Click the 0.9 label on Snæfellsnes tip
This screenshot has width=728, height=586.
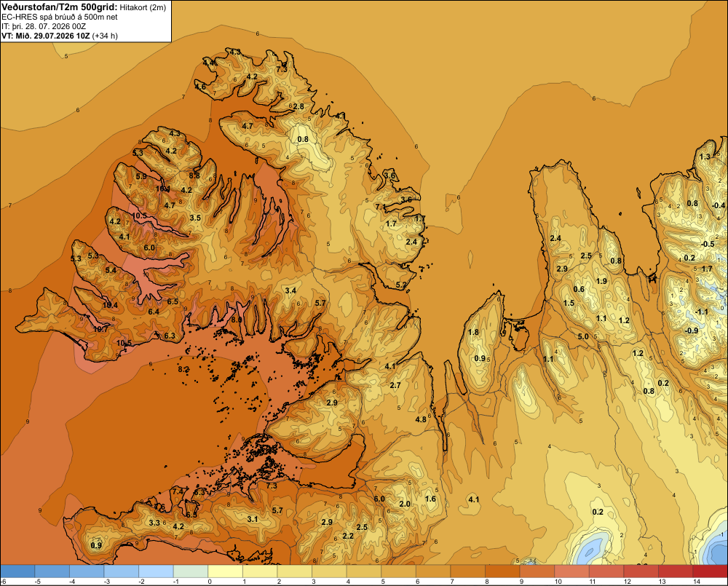[96, 545]
